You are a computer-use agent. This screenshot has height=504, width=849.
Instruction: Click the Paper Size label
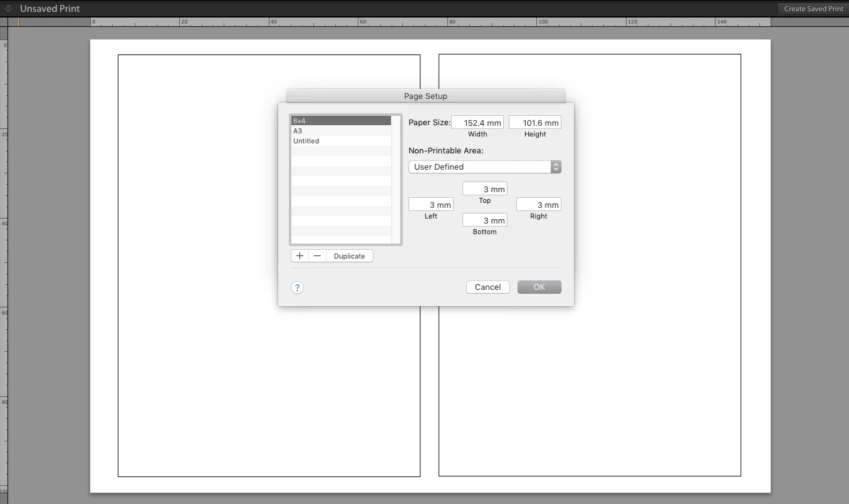[x=430, y=122]
